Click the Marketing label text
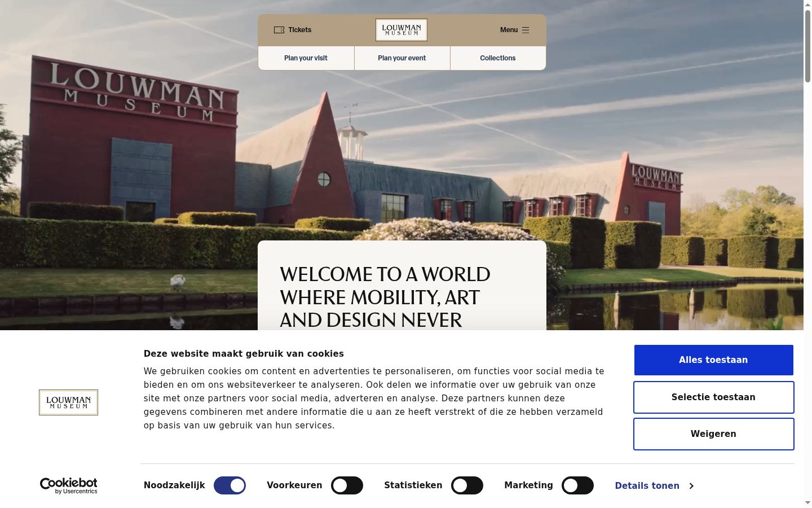This screenshot has width=812, height=508. [x=528, y=485]
